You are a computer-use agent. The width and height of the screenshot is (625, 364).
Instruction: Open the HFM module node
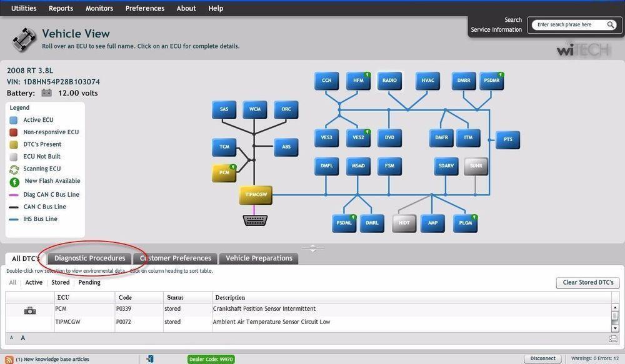point(358,81)
